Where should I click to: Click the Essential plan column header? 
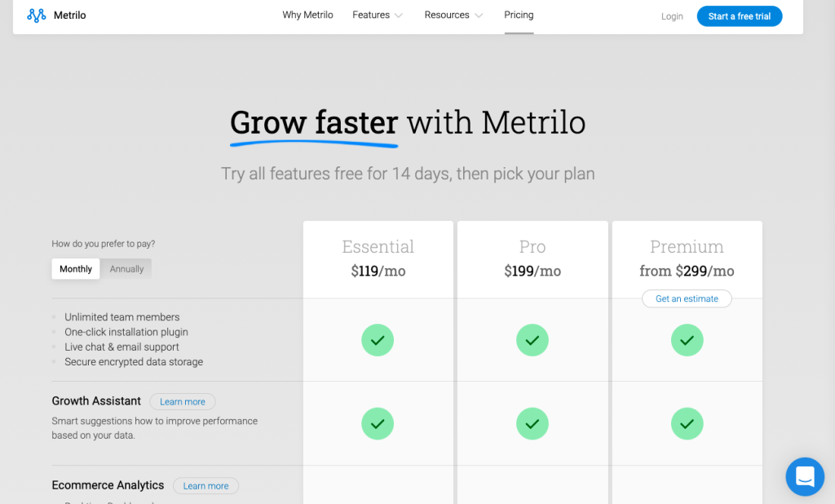(378, 247)
